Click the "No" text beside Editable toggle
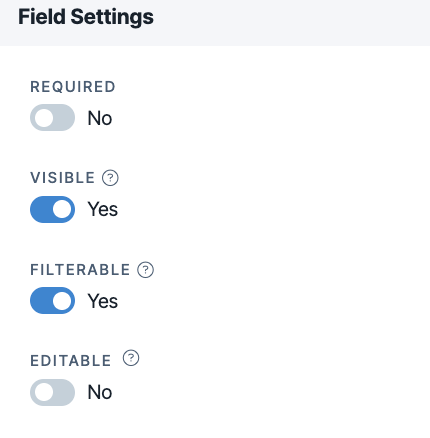This screenshot has width=430, height=438. (x=100, y=392)
